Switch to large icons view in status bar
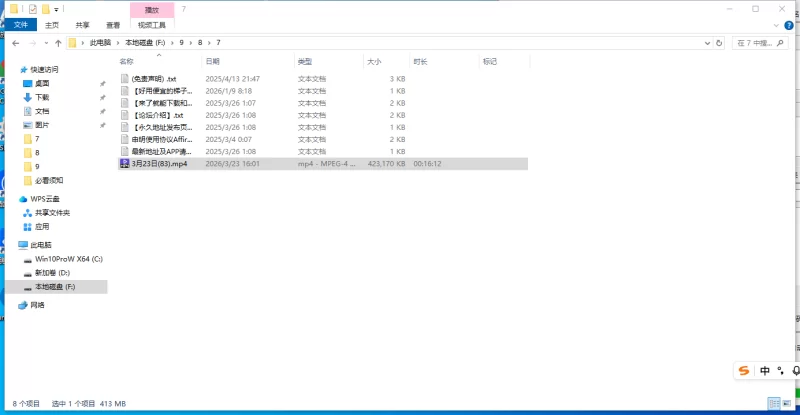This screenshot has height=415, width=800. [x=788, y=403]
